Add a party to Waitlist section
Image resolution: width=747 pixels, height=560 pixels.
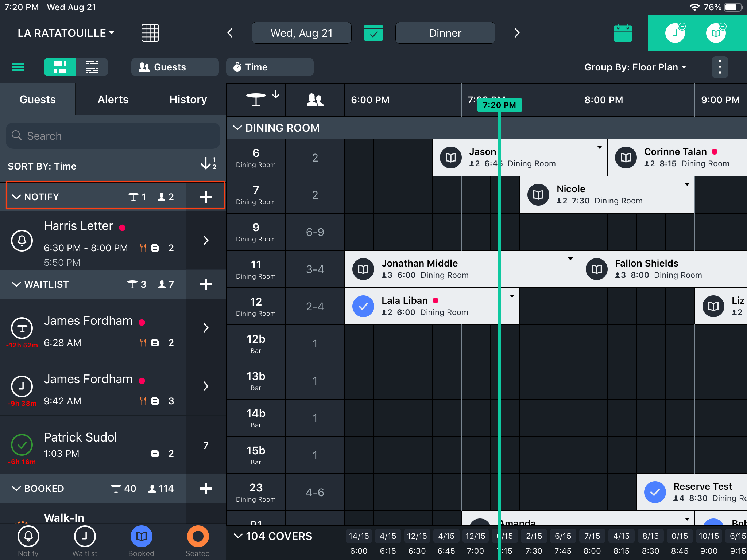pos(206,284)
